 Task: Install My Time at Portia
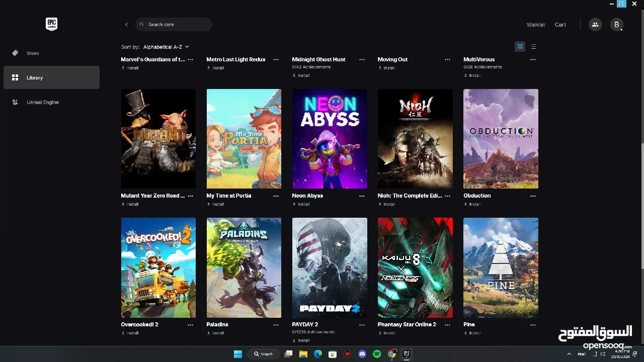[215, 204]
